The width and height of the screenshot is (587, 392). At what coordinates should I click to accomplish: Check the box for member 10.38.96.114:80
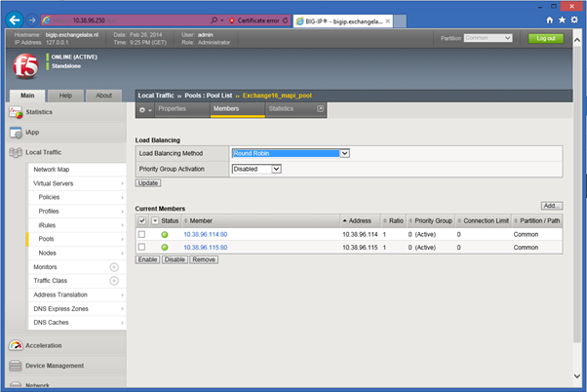click(x=142, y=234)
